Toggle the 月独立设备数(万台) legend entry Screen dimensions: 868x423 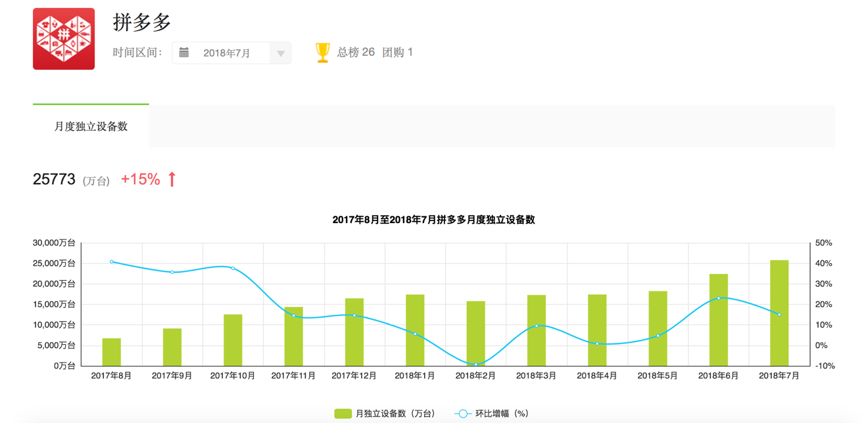point(385,414)
